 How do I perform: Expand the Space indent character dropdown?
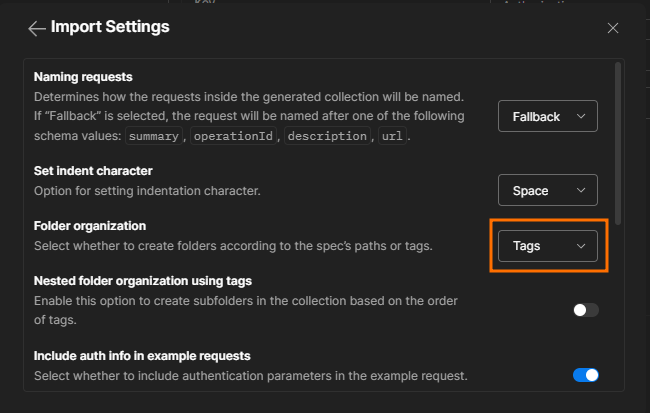click(x=547, y=190)
